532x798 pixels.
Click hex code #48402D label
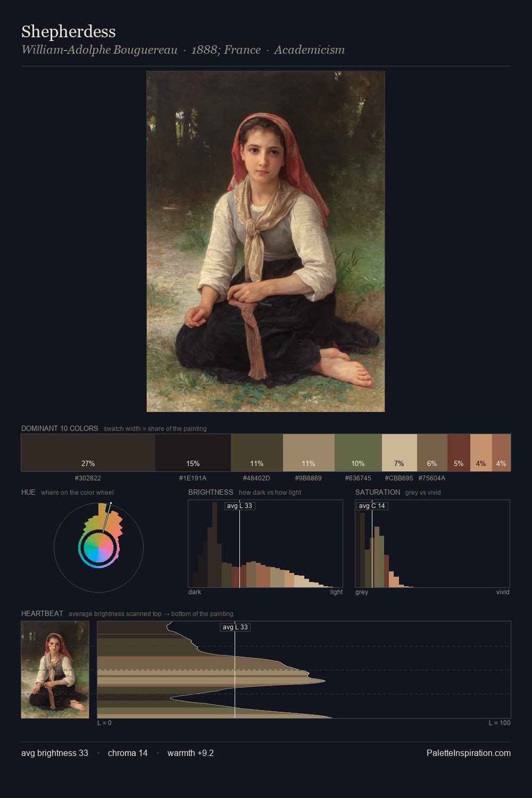(256, 478)
